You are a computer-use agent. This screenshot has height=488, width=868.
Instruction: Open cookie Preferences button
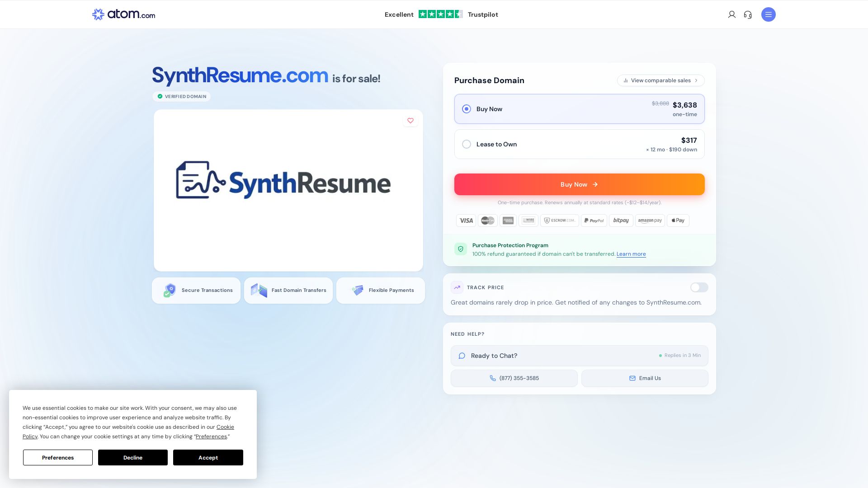coord(58,458)
